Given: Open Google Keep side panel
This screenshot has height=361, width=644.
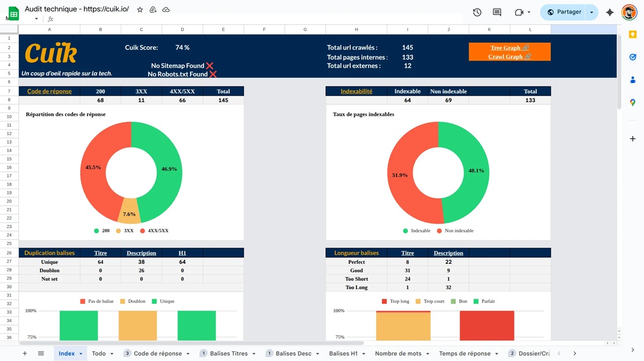Looking at the screenshot, I should [633, 35].
